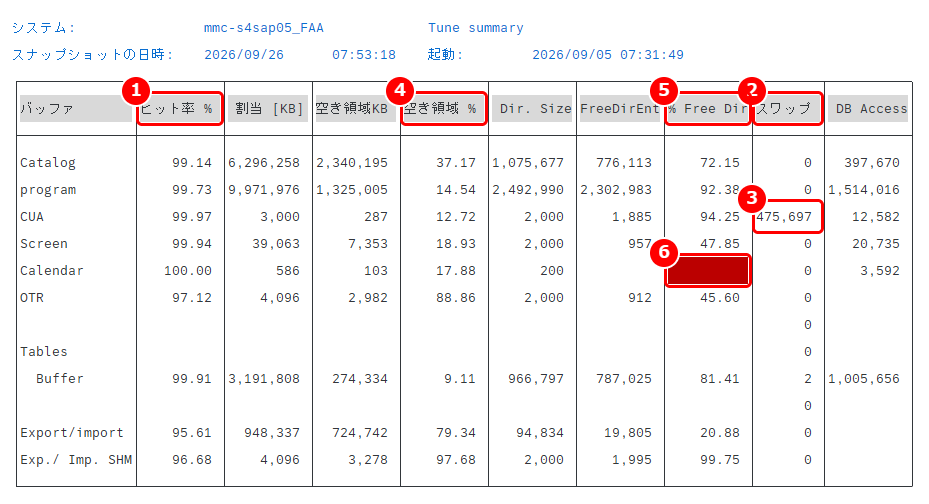Click the CUA buffer row name
This screenshot has height=504, width=929.
(31, 217)
